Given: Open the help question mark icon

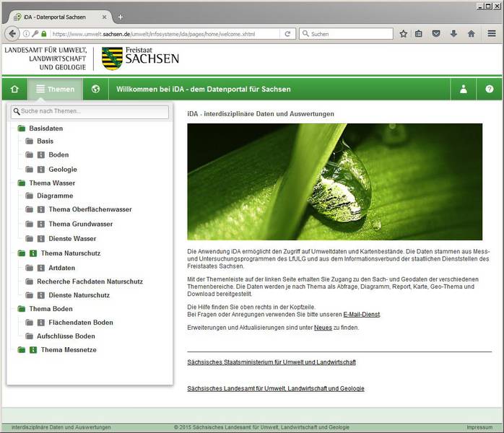Looking at the screenshot, I should (490, 89).
